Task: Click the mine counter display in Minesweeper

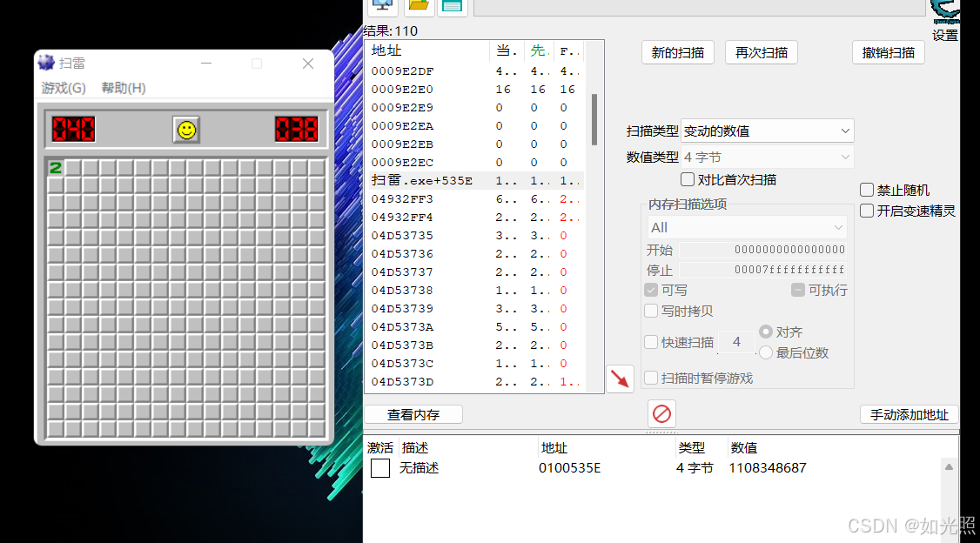Action: (x=73, y=130)
